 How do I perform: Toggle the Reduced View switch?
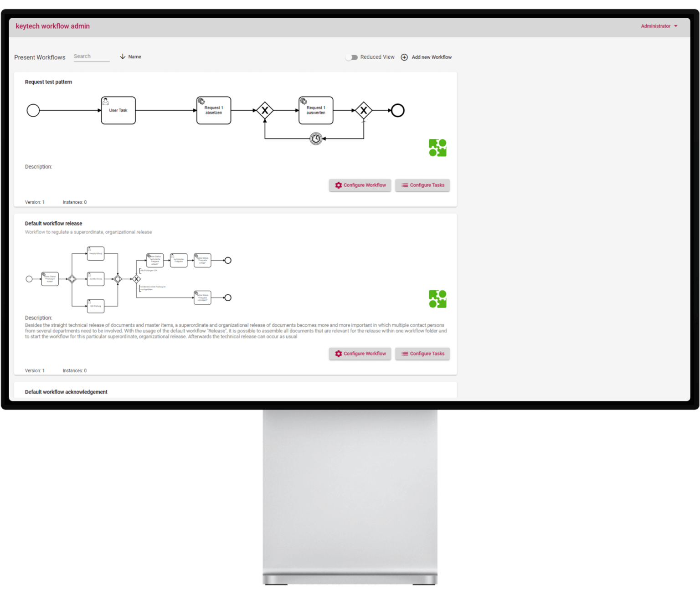pyautogui.click(x=351, y=57)
